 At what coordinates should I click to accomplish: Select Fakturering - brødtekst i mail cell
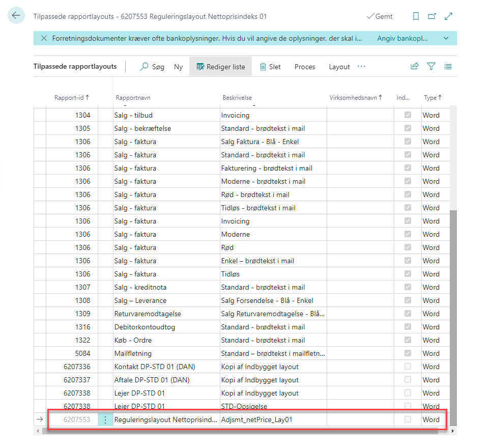tap(273, 168)
